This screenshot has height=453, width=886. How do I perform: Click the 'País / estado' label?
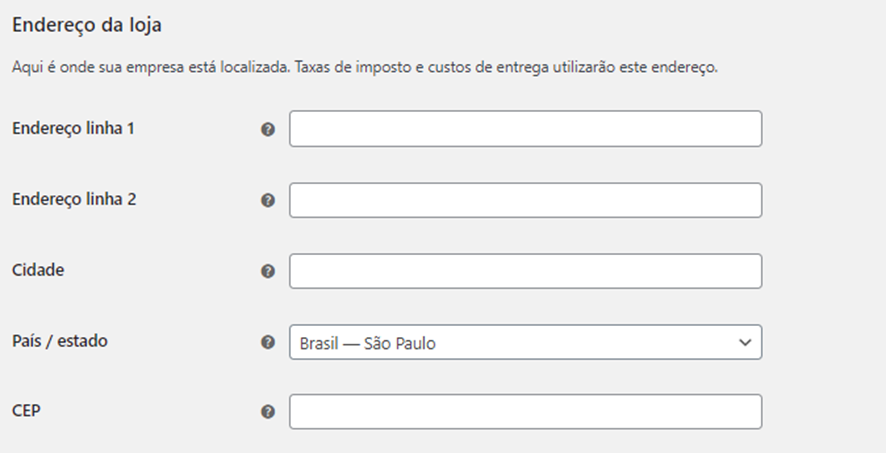(x=60, y=341)
